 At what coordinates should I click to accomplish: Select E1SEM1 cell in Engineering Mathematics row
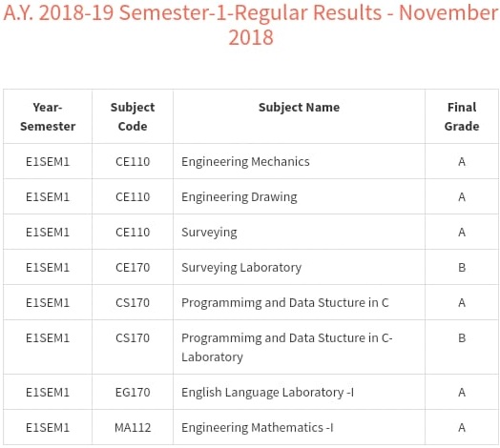pyautogui.click(x=48, y=427)
